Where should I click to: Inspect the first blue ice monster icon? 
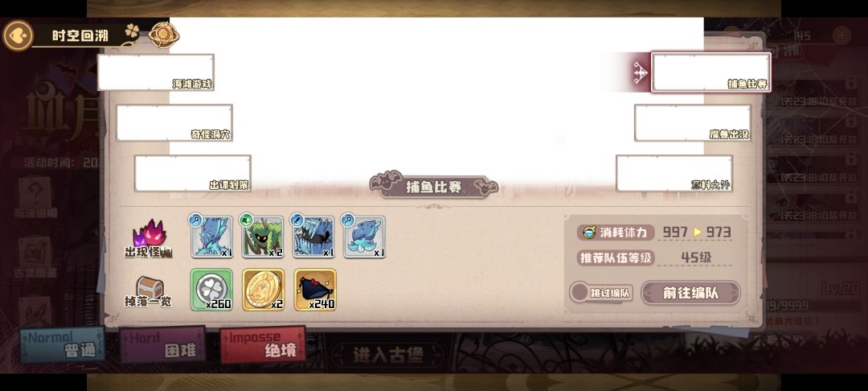(x=211, y=237)
